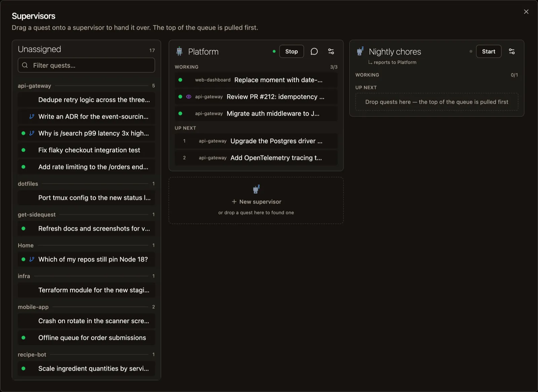
Task: Click the Nightly chores supervisor title
Action: pyautogui.click(x=395, y=52)
